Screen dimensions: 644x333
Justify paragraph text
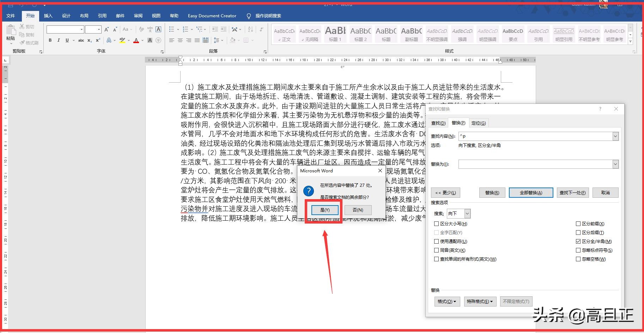(x=197, y=40)
